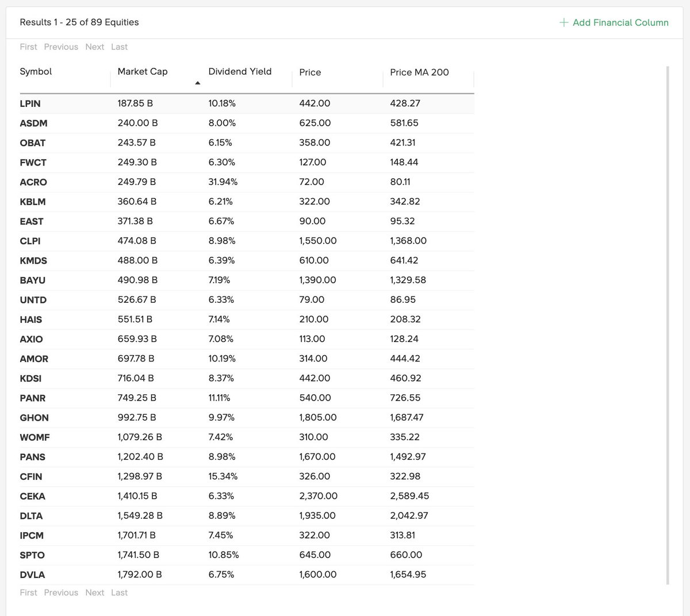This screenshot has height=616, width=690.
Task: Click the top Previous pagination link
Action: [x=61, y=47]
